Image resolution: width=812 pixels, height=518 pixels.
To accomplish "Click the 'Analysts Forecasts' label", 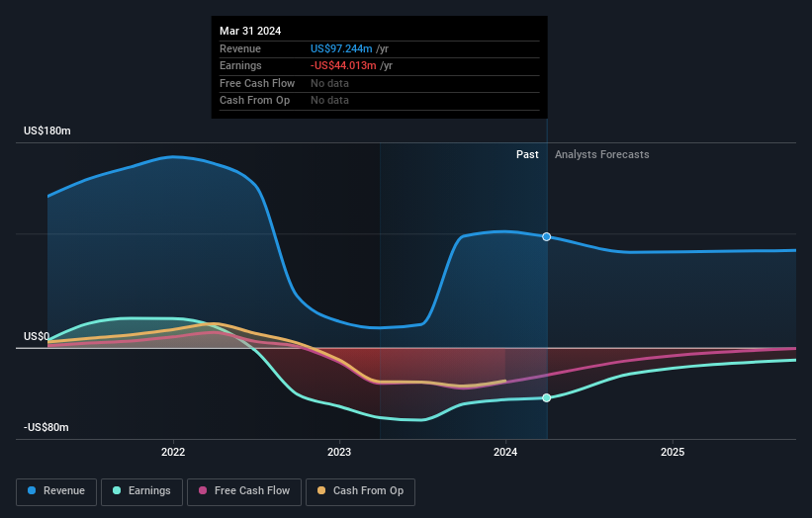I will click(601, 155).
